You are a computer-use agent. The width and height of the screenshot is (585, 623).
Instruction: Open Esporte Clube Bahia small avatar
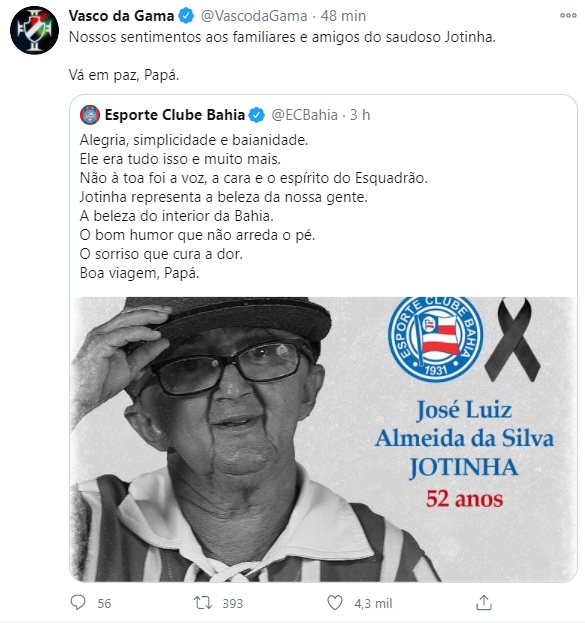90,115
